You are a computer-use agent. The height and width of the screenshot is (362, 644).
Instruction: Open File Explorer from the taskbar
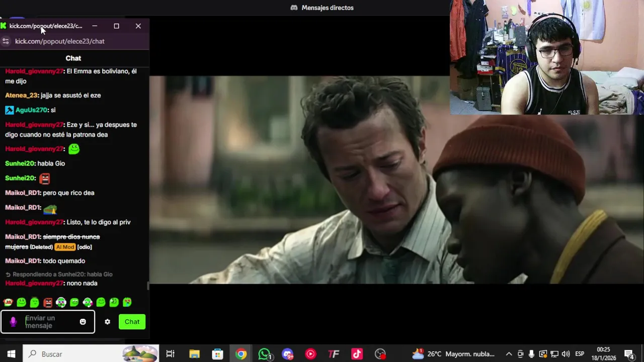tap(194, 354)
